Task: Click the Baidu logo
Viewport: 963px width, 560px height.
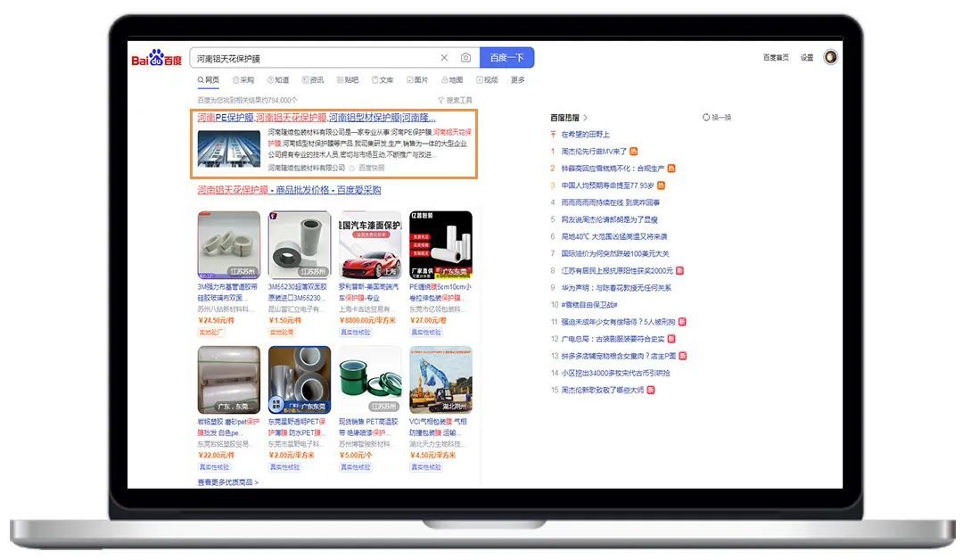Action: point(157,59)
